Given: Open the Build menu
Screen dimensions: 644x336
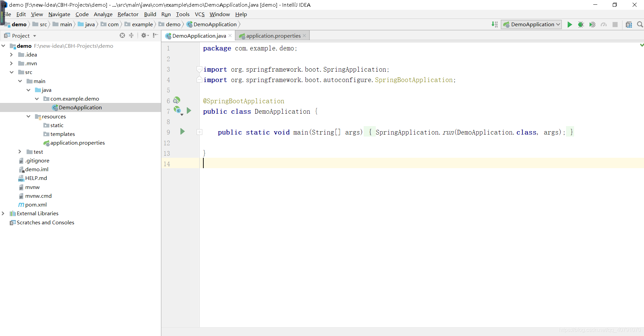Looking at the screenshot, I should click(150, 14).
